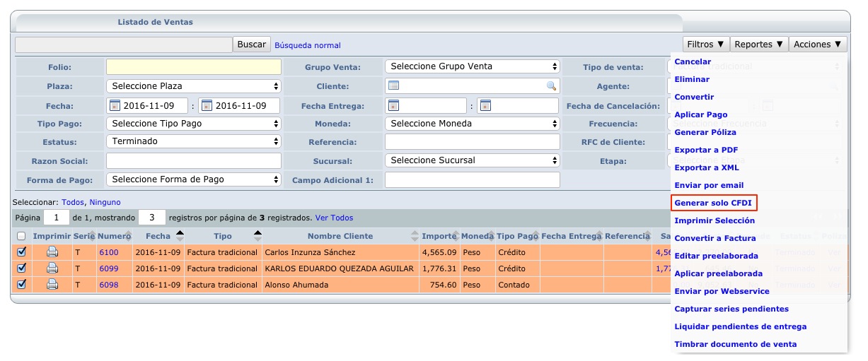
Task: Click the registros por página field
Action: click(152, 218)
